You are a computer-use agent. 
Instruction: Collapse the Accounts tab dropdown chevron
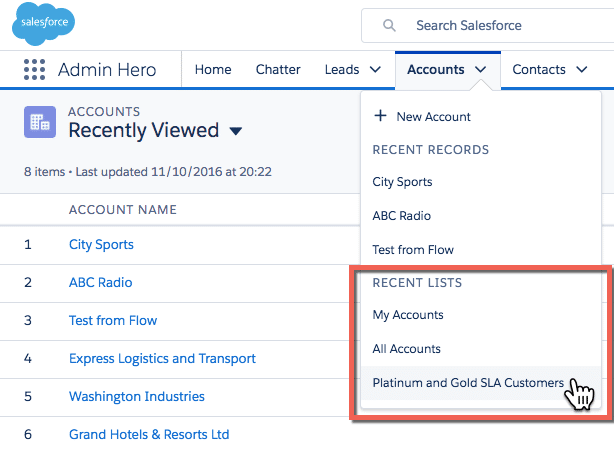pos(480,70)
